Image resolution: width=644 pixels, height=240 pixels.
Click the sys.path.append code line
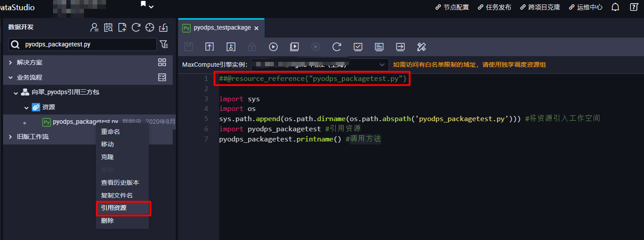coord(409,119)
